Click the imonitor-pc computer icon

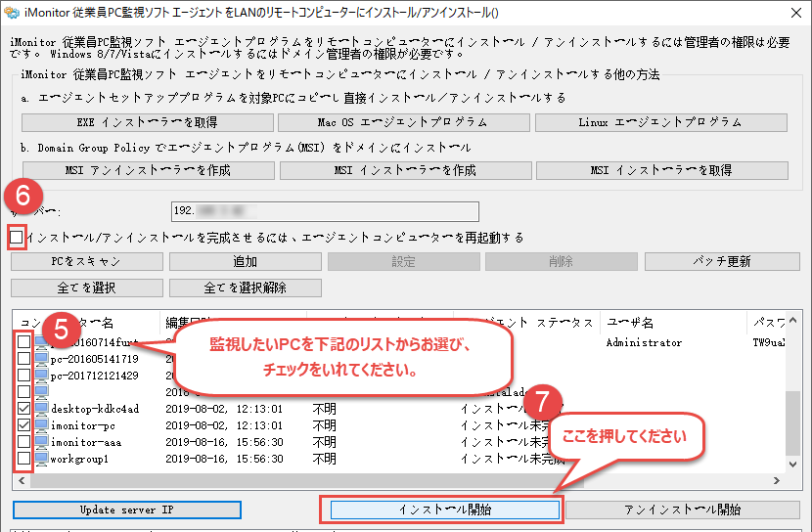(41, 425)
